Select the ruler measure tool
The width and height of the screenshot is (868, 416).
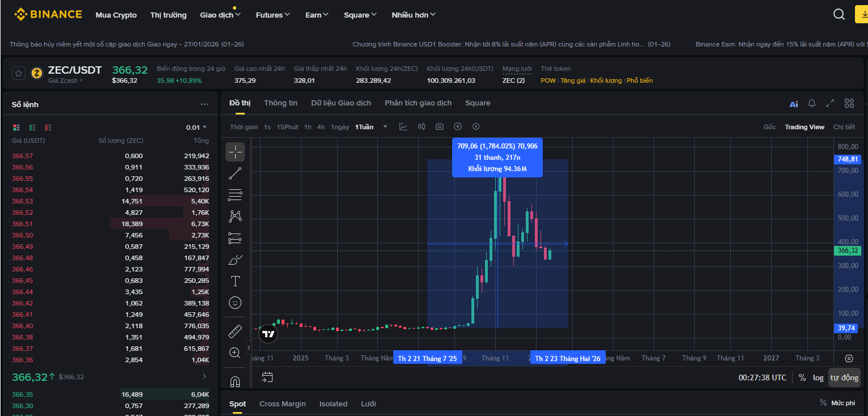tap(235, 331)
